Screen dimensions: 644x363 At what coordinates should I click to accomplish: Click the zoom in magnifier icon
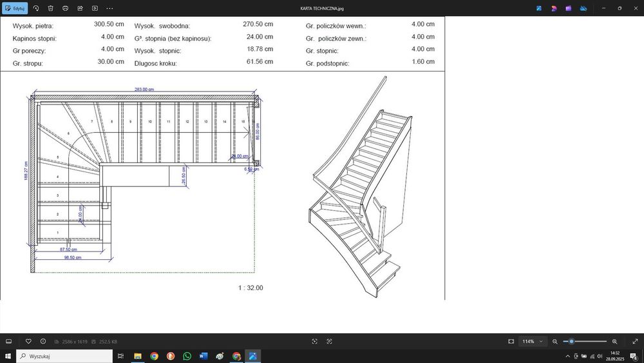pyautogui.click(x=614, y=341)
